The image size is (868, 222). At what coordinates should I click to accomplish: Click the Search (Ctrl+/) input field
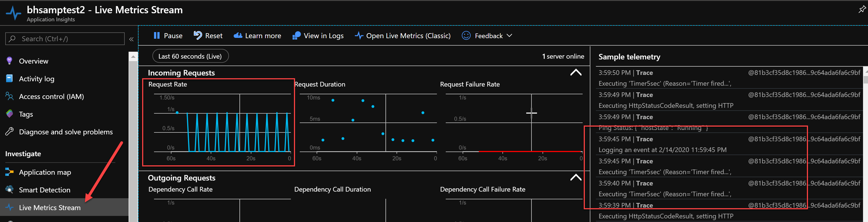coord(65,39)
